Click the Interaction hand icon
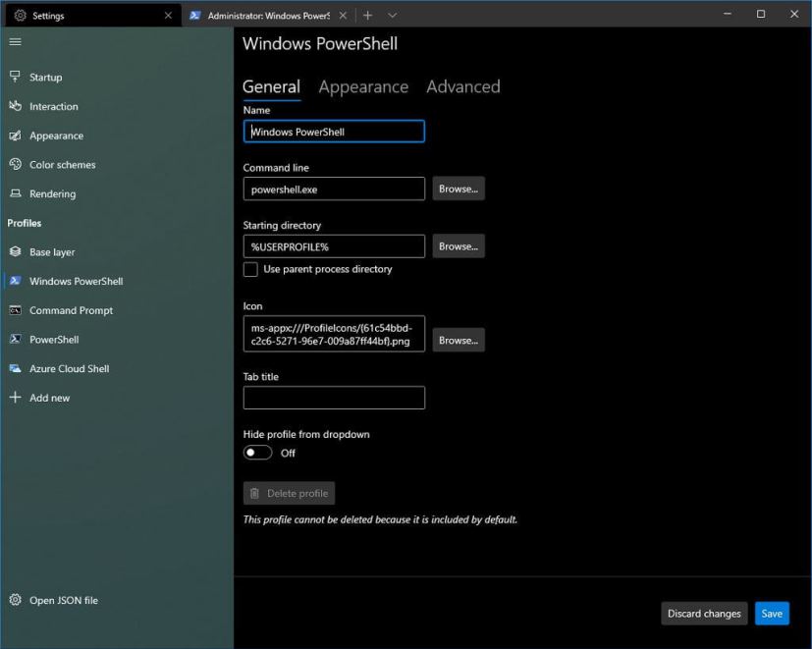 click(15, 106)
